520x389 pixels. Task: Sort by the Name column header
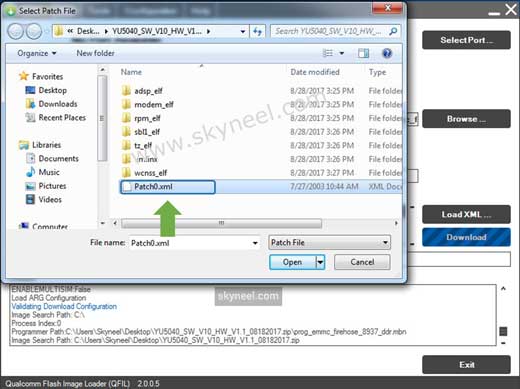131,72
